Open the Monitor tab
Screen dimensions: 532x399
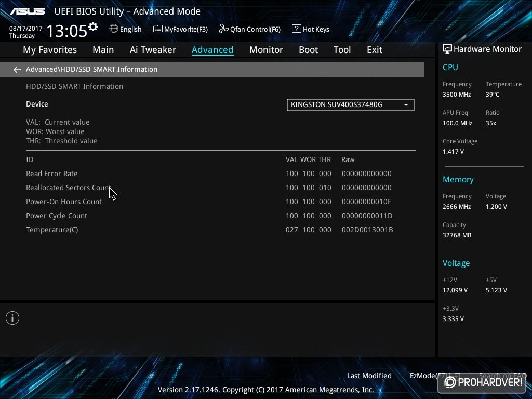point(266,50)
